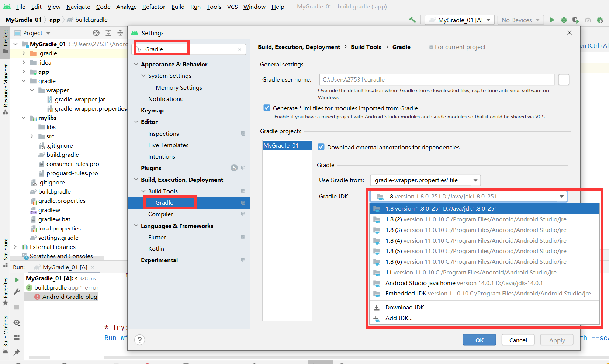Image resolution: width=609 pixels, height=364 pixels.
Task: Open Memory Settings page
Action: (x=179, y=87)
